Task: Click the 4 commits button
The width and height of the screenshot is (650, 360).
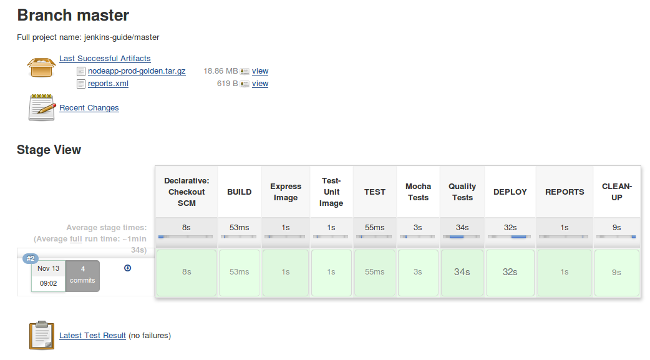Action: tap(82, 276)
